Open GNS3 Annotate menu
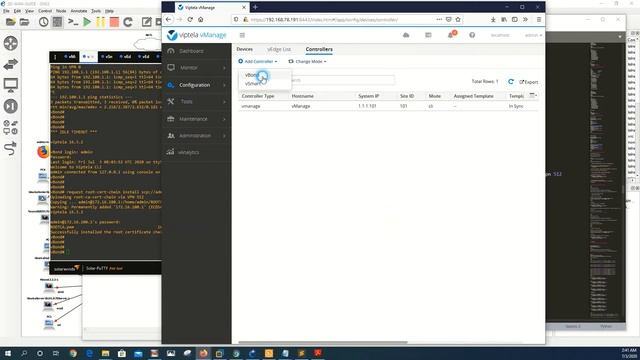Viewport: 640px width, 360px height. (79, 11)
